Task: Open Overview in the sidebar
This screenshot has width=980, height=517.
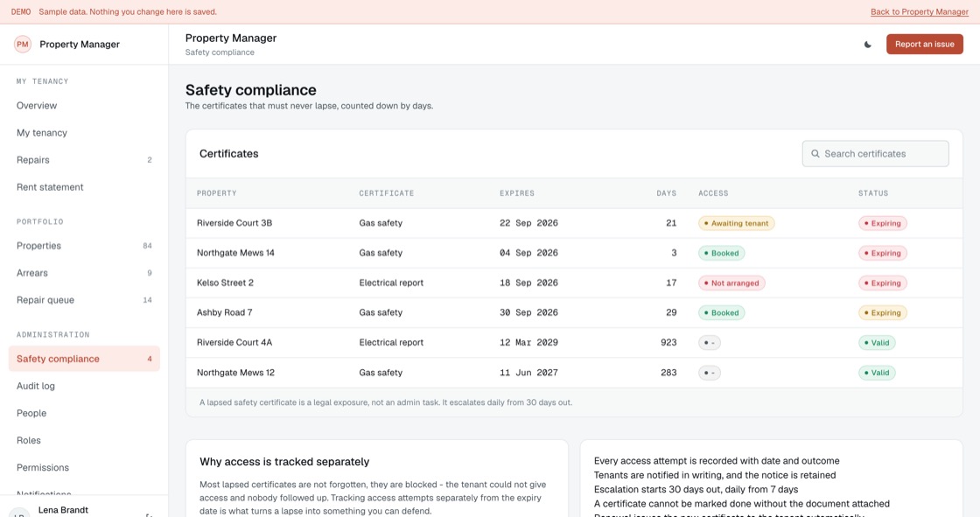Action: point(84,106)
